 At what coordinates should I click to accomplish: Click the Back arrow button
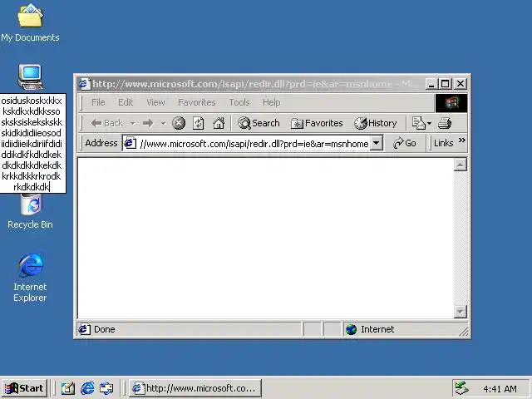[106, 123]
